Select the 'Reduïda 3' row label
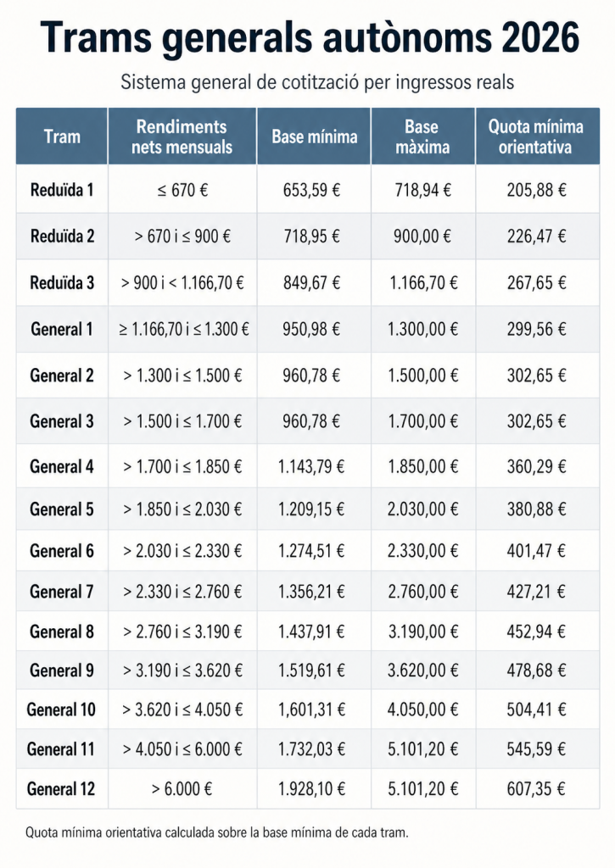615x868 pixels. pyautogui.click(x=61, y=283)
